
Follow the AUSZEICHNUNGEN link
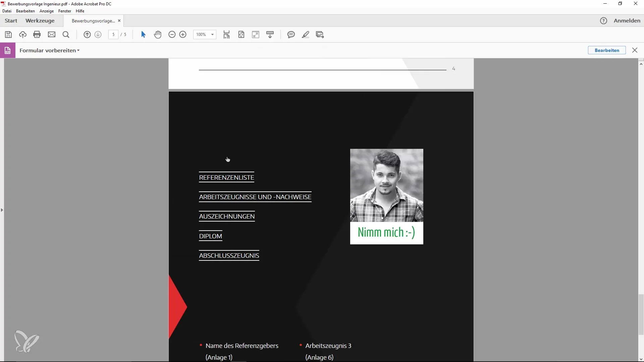click(x=227, y=217)
